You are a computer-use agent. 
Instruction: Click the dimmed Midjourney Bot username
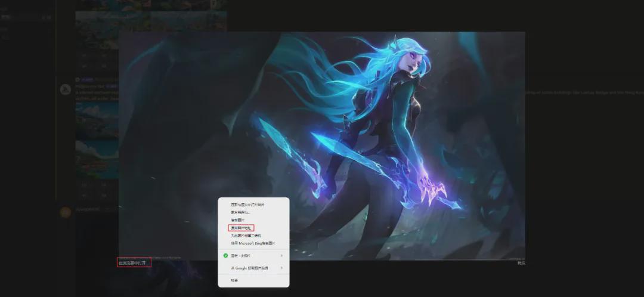87,79
